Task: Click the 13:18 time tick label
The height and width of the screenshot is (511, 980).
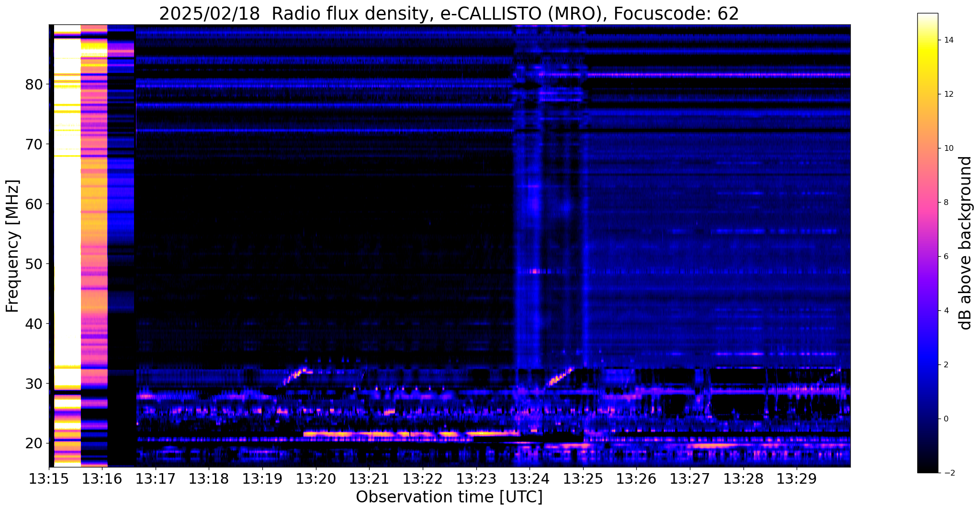Action: pyautogui.click(x=209, y=479)
